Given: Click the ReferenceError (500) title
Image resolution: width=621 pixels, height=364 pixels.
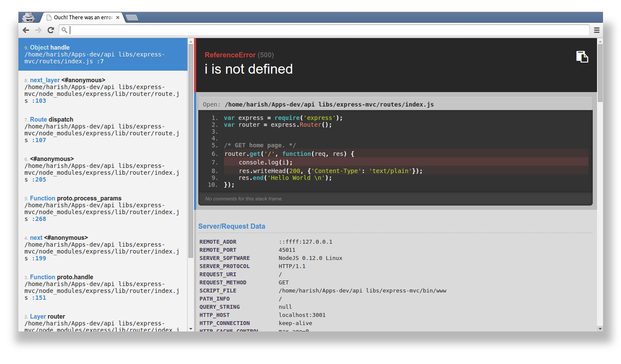Looking at the screenshot, I should [x=239, y=55].
